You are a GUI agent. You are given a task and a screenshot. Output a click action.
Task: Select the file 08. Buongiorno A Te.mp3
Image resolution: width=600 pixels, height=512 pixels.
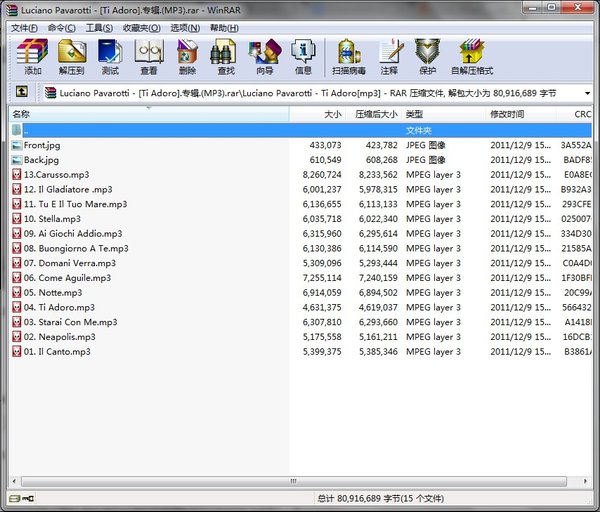76,249
